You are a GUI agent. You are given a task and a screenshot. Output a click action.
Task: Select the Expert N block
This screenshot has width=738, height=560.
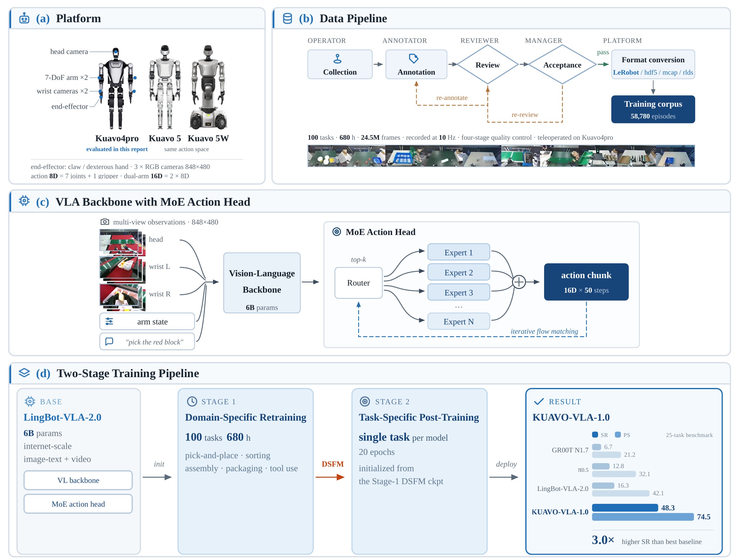[x=458, y=321]
